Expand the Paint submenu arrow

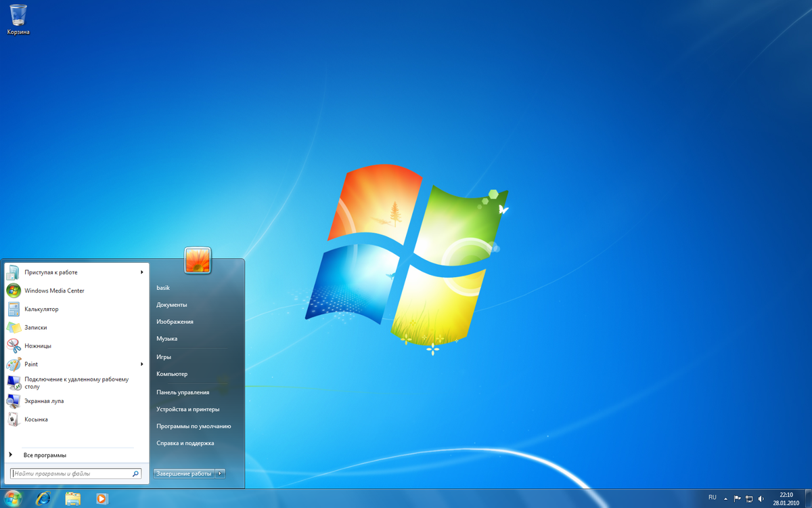click(x=141, y=364)
